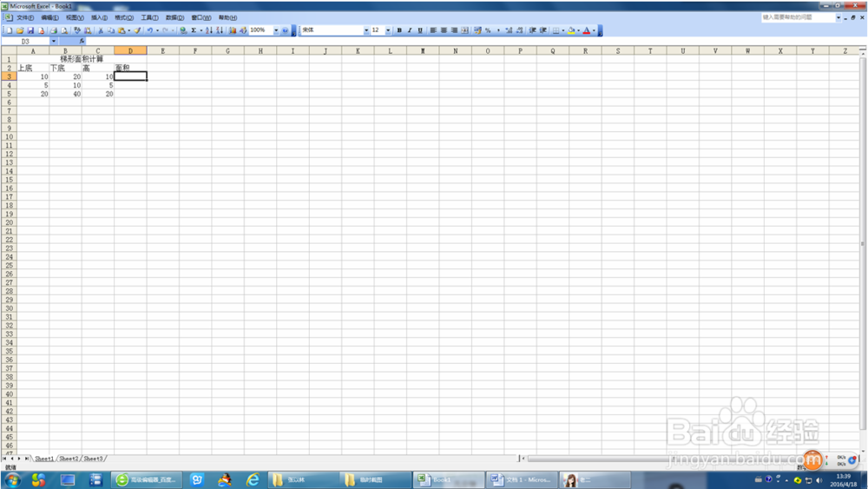The height and width of the screenshot is (489, 868).
Task: Select cell B5 containing 40
Action: (65, 94)
